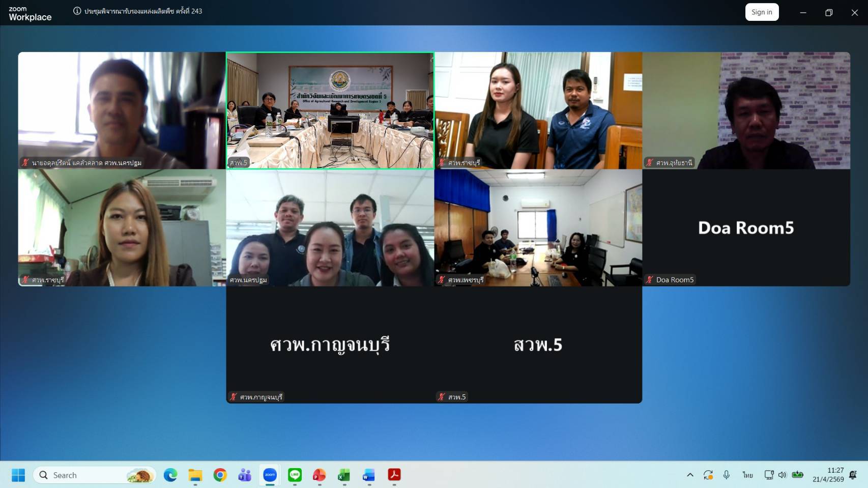Screen dimensions: 868x488
Task: Click the microphone icon in system tray
Action: [726, 475]
